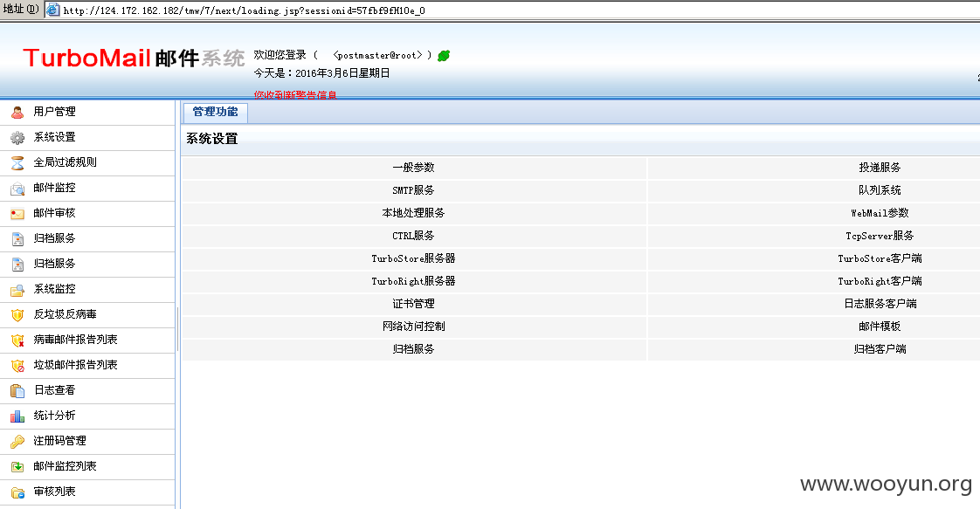Open the TurboStore服务器 link
Viewport: 980px width, 509px height.
(x=413, y=258)
